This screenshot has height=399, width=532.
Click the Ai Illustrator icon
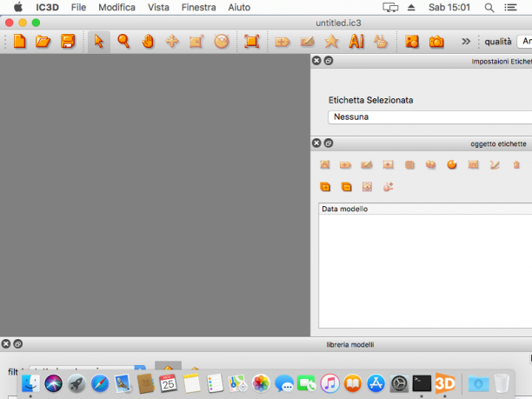click(356, 42)
